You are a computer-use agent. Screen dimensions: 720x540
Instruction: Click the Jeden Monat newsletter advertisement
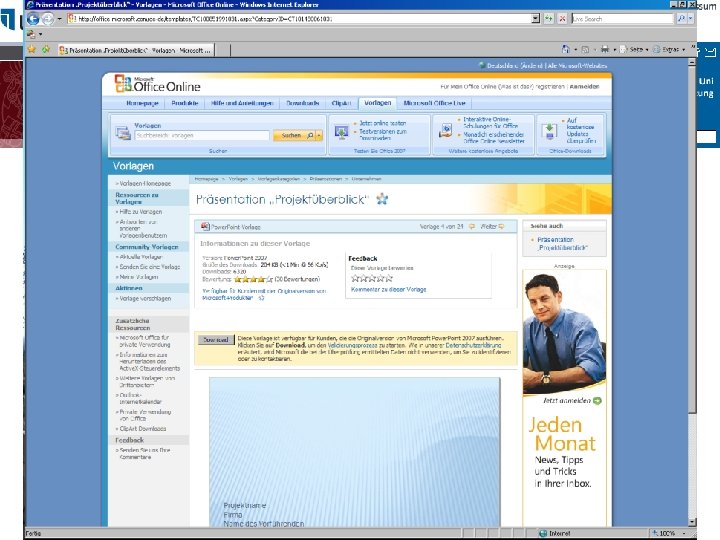tap(564, 398)
